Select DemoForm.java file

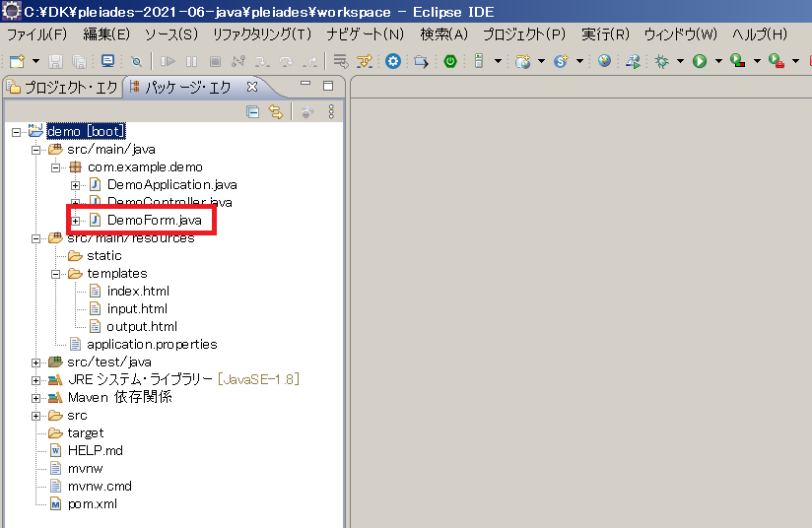pos(155,220)
